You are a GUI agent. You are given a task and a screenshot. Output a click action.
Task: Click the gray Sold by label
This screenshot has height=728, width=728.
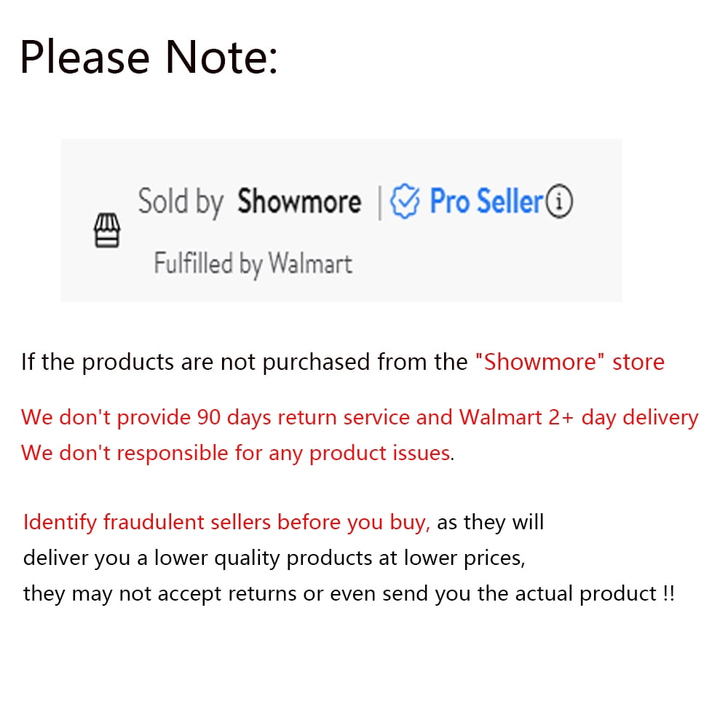[x=180, y=202]
